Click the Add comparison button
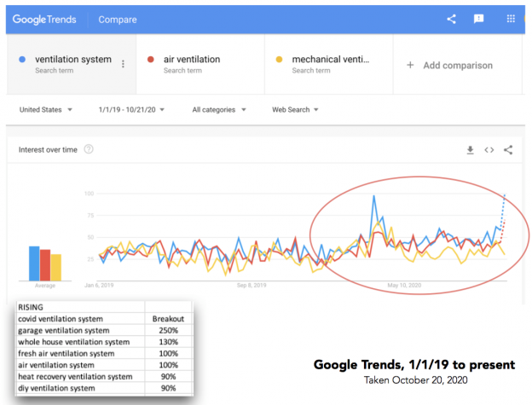 click(457, 65)
